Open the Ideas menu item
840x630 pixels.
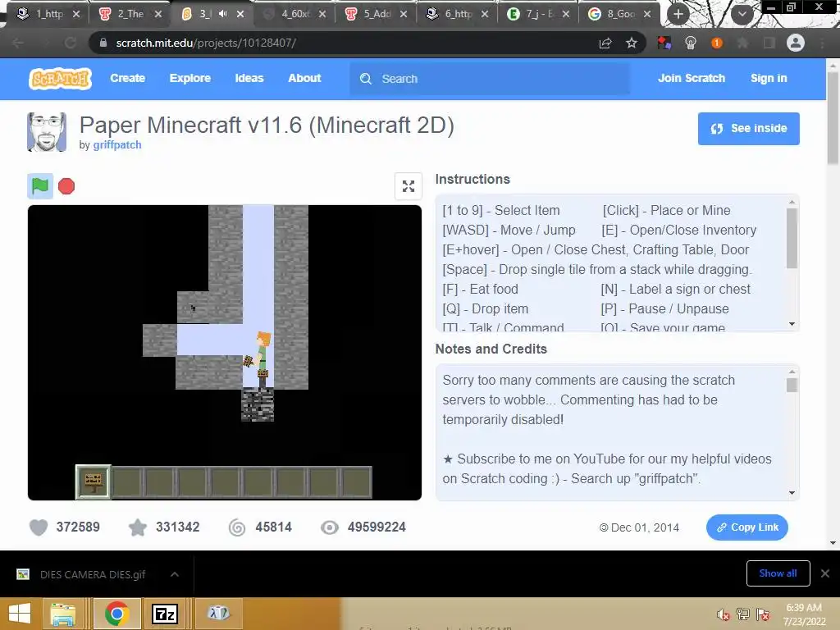(249, 78)
